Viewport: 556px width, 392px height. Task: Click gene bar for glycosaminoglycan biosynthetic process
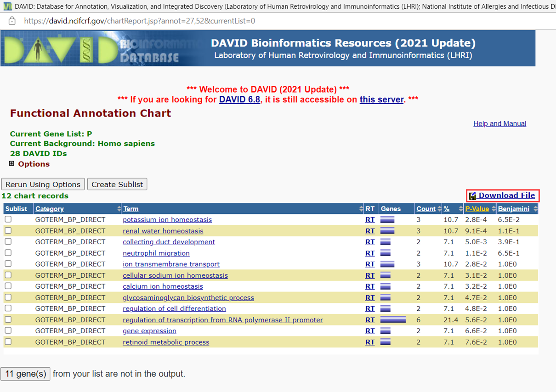(385, 298)
